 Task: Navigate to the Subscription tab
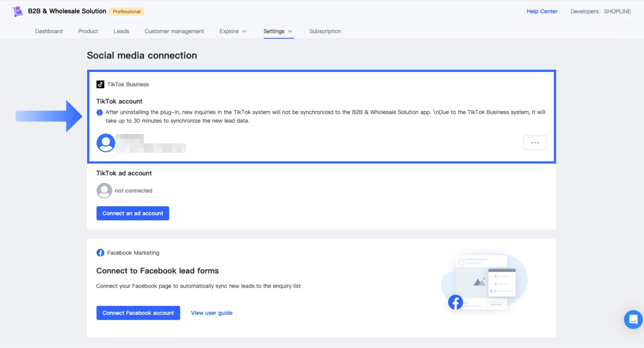coord(325,31)
